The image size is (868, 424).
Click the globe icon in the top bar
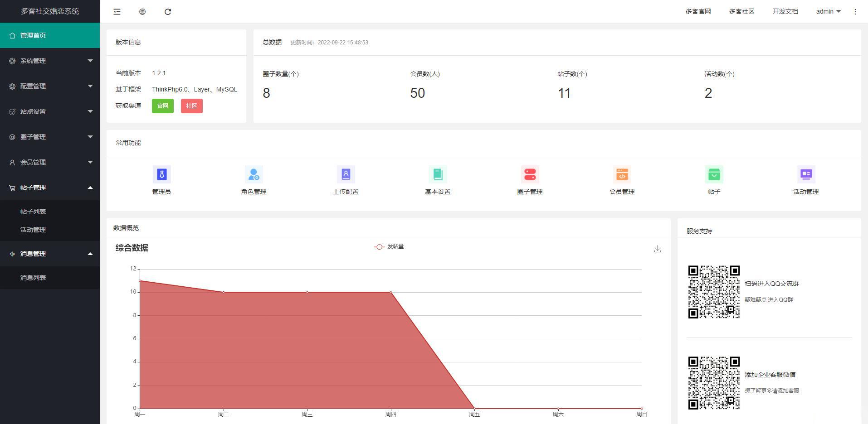[x=142, y=12]
